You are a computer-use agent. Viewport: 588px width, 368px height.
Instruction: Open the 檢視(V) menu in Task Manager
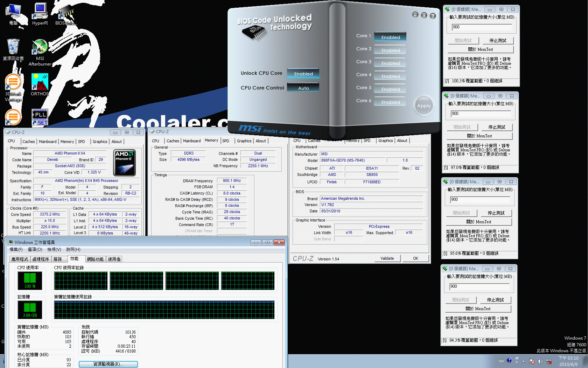pyautogui.click(x=54, y=250)
